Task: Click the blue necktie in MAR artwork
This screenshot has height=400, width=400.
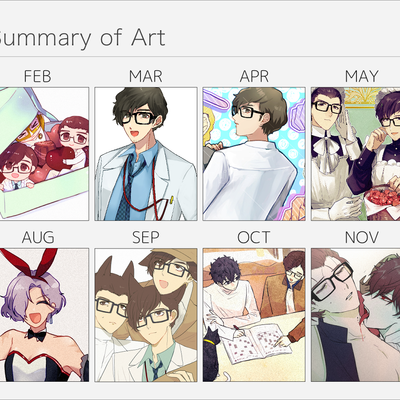Action: (x=126, y=188)
